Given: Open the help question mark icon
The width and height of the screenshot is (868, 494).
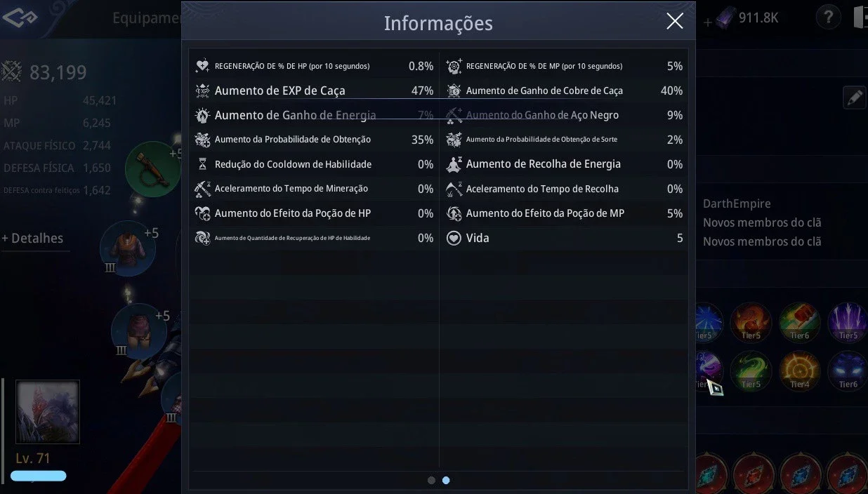Looking at the screenshot, I should point(828,18).
